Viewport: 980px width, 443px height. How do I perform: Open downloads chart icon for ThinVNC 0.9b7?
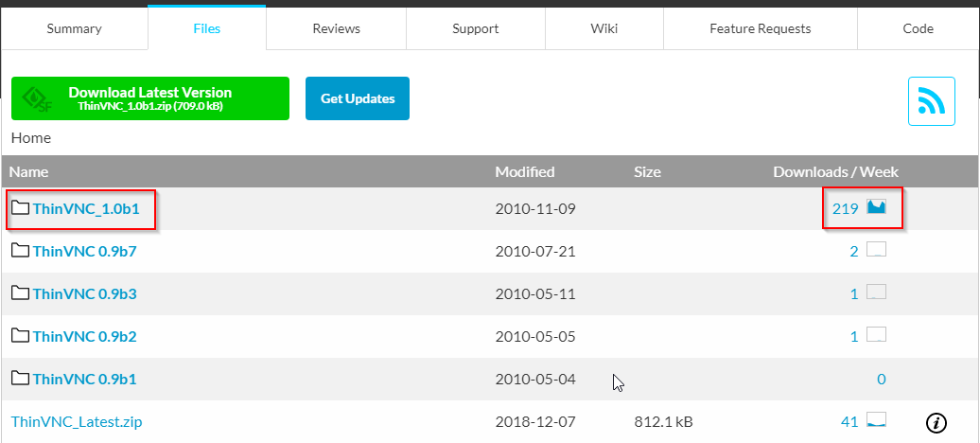(x=876, y=251)
